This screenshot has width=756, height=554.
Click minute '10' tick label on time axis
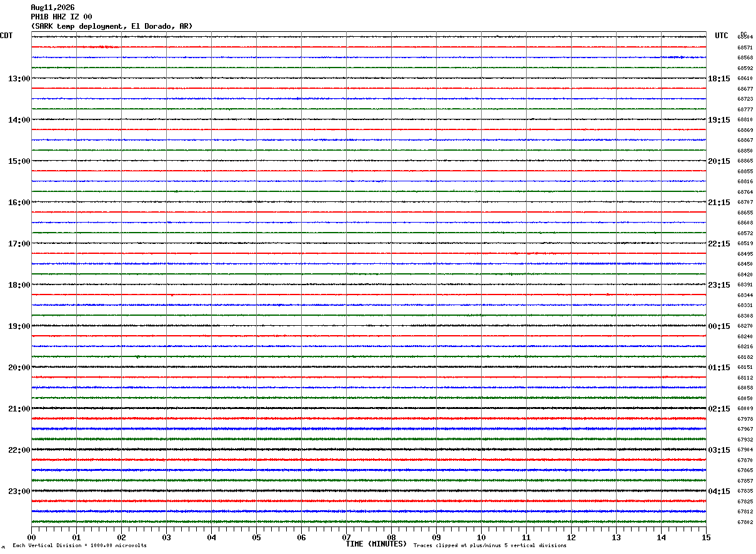(x=481, y=537)
